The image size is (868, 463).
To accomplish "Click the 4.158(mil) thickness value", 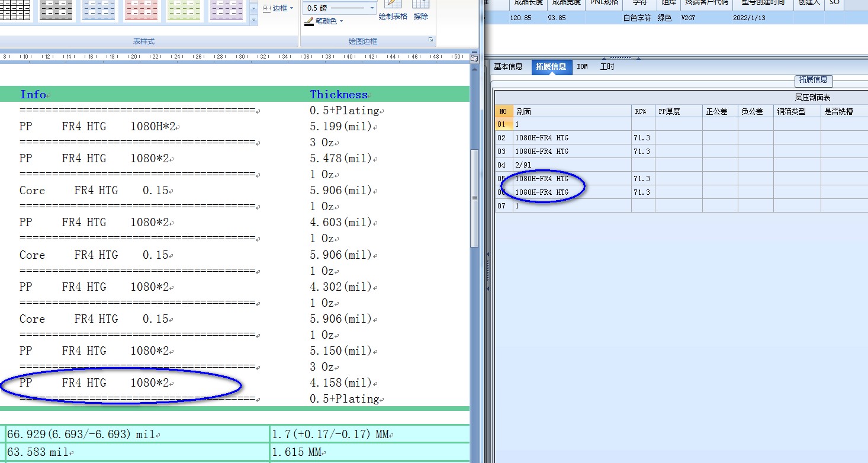I will (340, 382).
